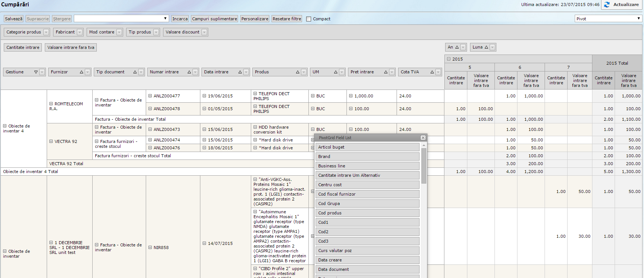
Task: Enable the Compact checkbox
Action: coord(309,19)
